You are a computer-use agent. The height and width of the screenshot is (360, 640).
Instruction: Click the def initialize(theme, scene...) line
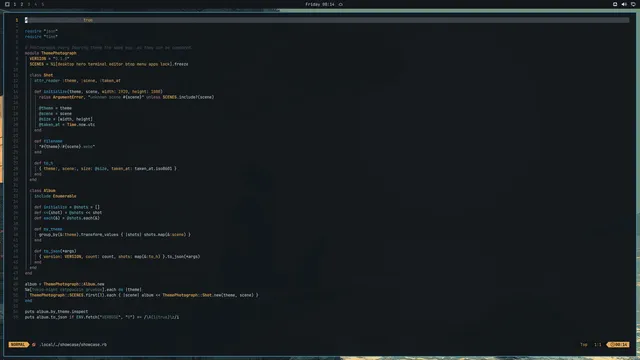pos(98,91)
